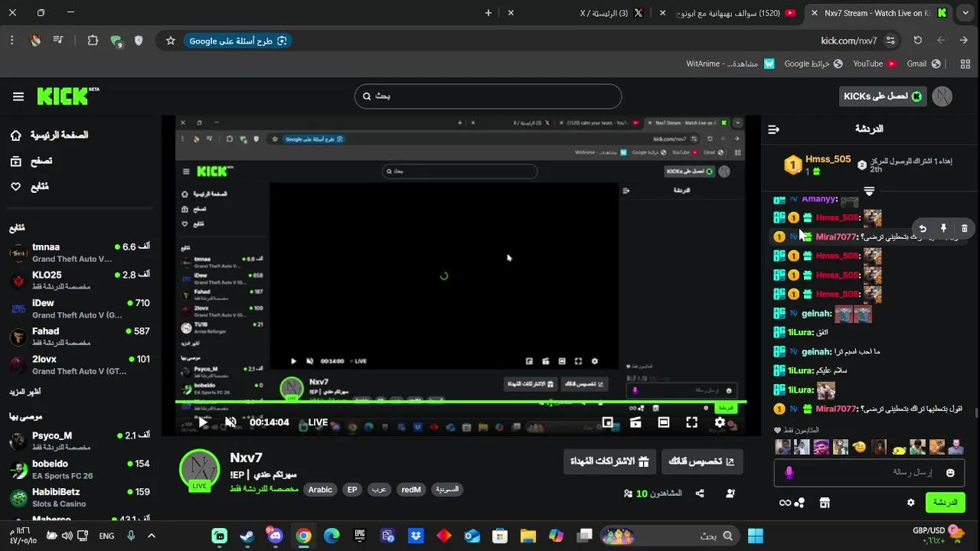Open Fahad channel in sidebar
The image size is (980, 551).
point(80,337)
